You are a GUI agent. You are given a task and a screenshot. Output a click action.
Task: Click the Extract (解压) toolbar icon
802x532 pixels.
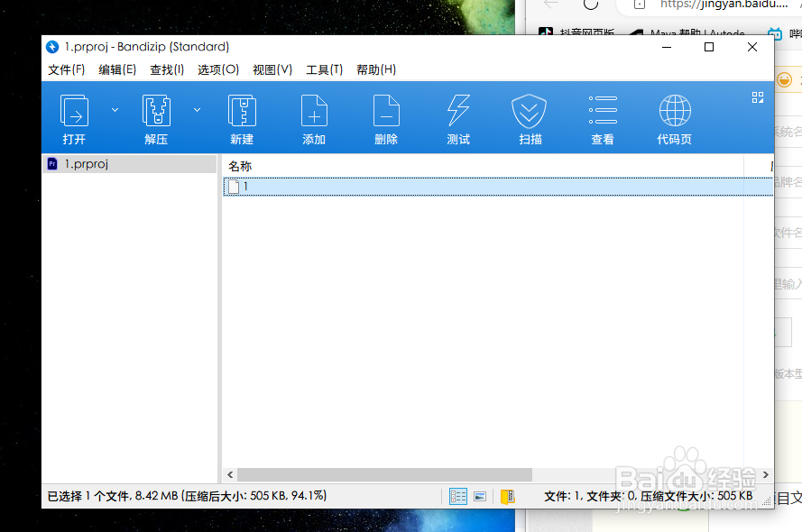point(156,110)
